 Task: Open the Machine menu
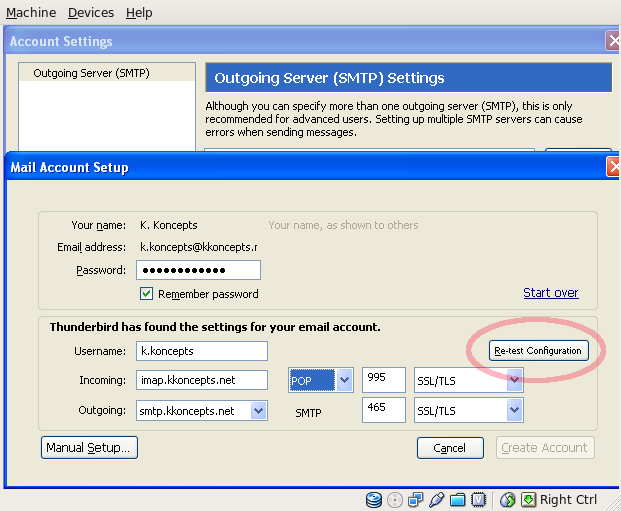click(x=31, y=13)
